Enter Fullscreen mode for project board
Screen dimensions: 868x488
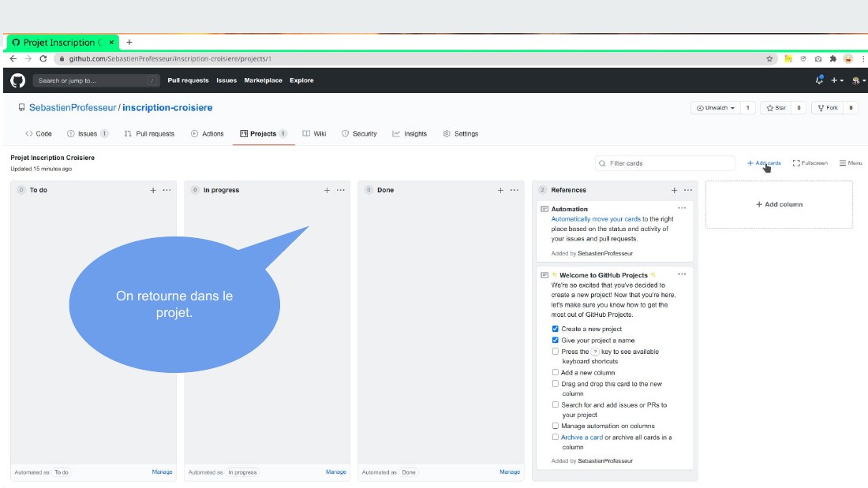810,163
